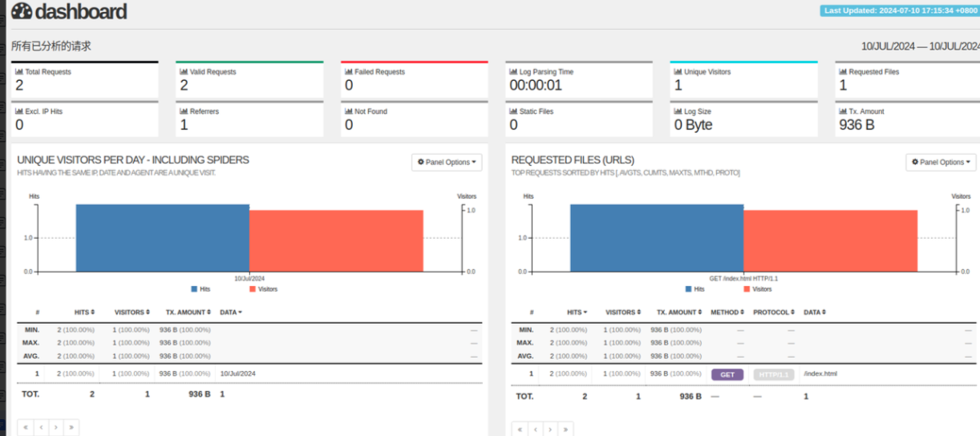
Task: Sort Requested Files table by Protocol column
Action: point(773,312)
